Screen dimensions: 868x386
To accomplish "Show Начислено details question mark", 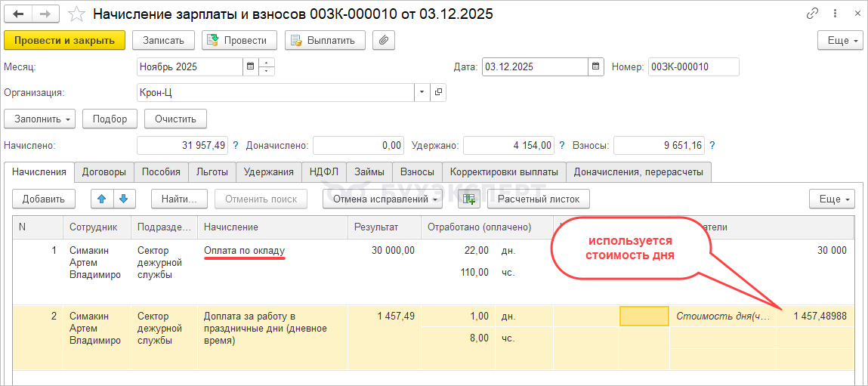I will coord(235,146).
